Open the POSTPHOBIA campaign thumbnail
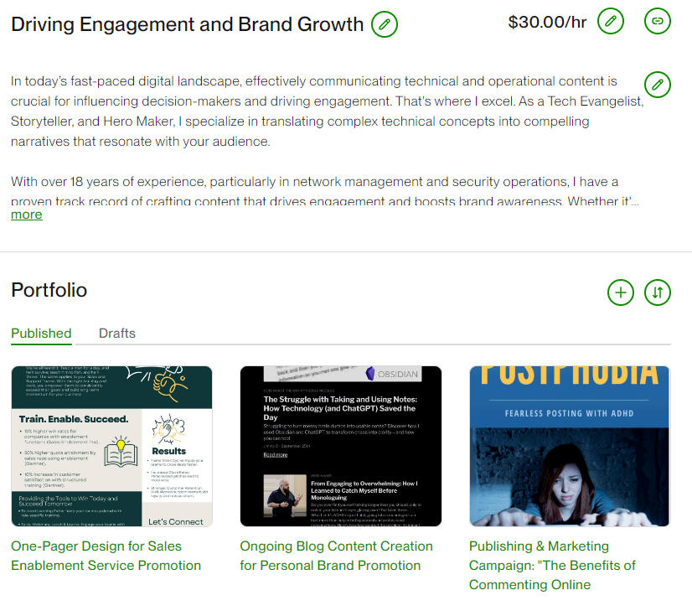 pos(568,447)
